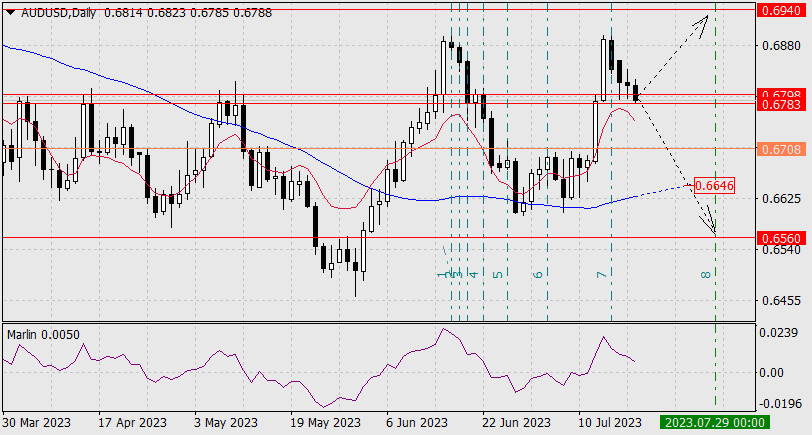Click the 30 Mar 2023 date label
This screenshot has width=812, height=435.
pyautogui.click(x=37, y=423)
